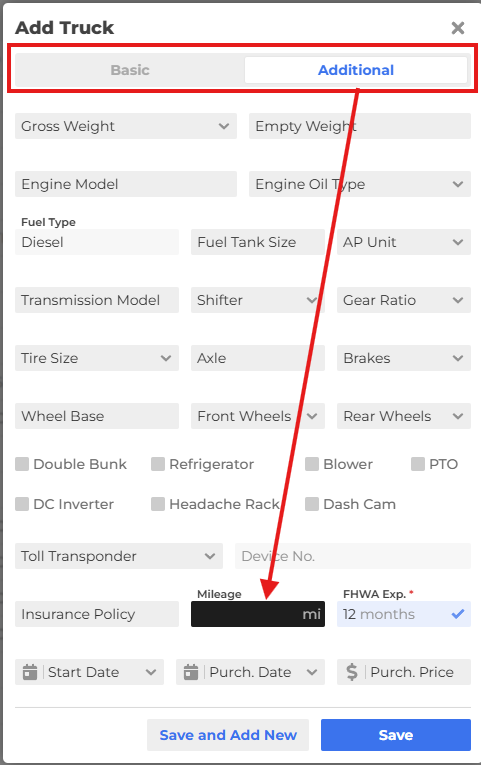This screenshot has width=481, height=765.
Task: Expand the Tire Size dropdown arrow
Action: pyautogui.click(x=166, y=358)
